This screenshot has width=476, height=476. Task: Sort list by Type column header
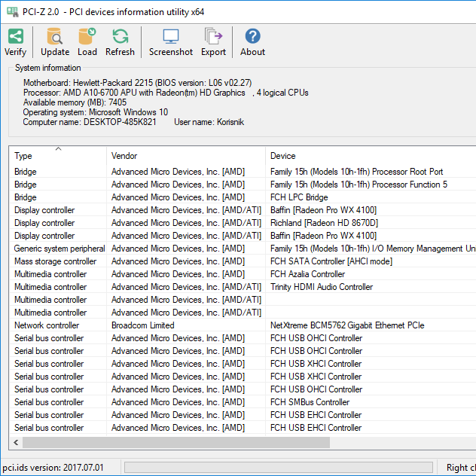57,156
